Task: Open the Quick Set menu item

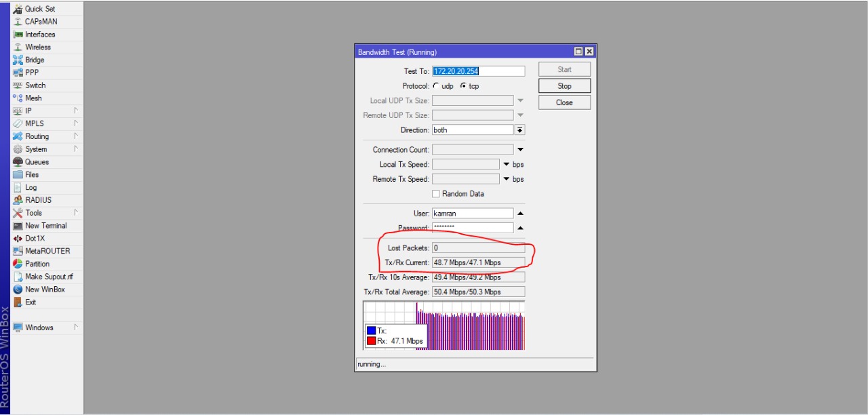Action: (x=47, y=9)
